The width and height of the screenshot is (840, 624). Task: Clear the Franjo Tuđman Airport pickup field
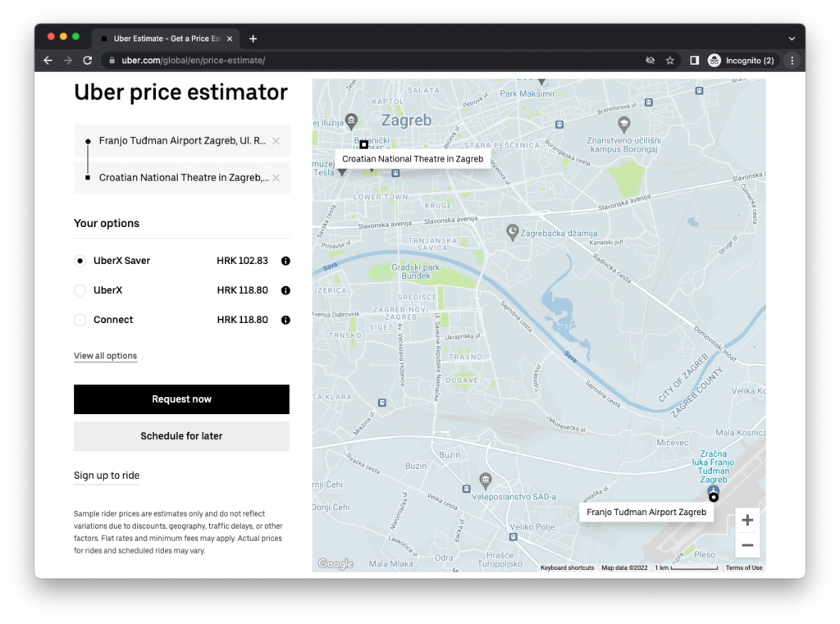pos(276,141)
